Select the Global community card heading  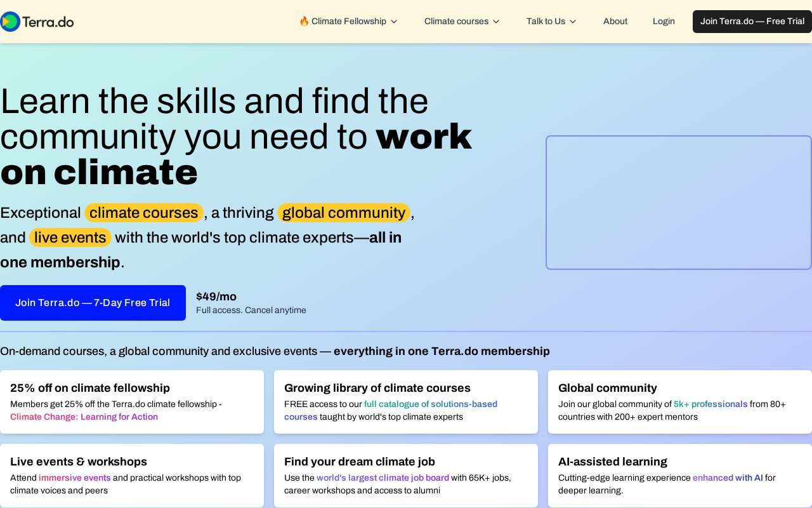(608, 388)
